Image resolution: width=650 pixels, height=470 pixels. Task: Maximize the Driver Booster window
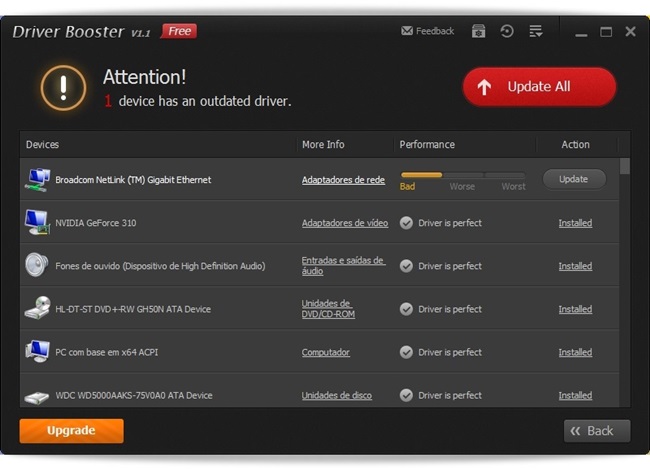pos(606,32)
